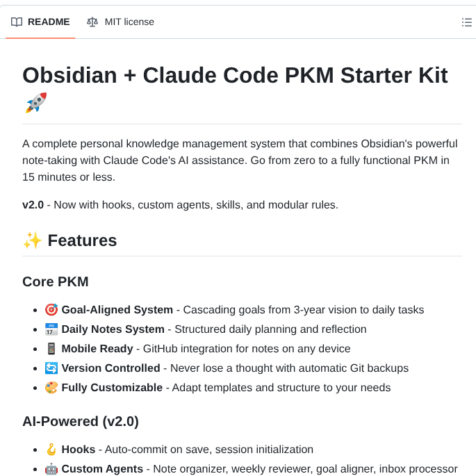Click the main PKM Starter Kit heading
This screenshot has width=476, height=476.
[235, 75]
